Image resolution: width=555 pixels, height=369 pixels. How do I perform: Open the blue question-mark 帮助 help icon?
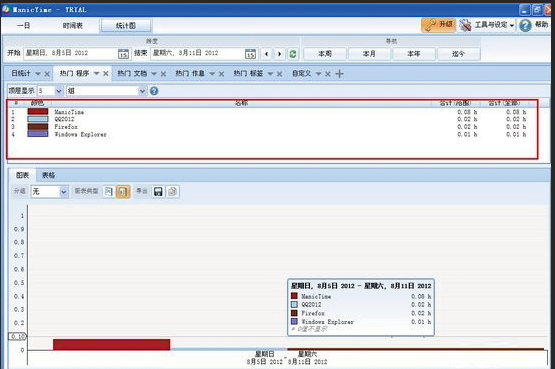pos(525,25)
